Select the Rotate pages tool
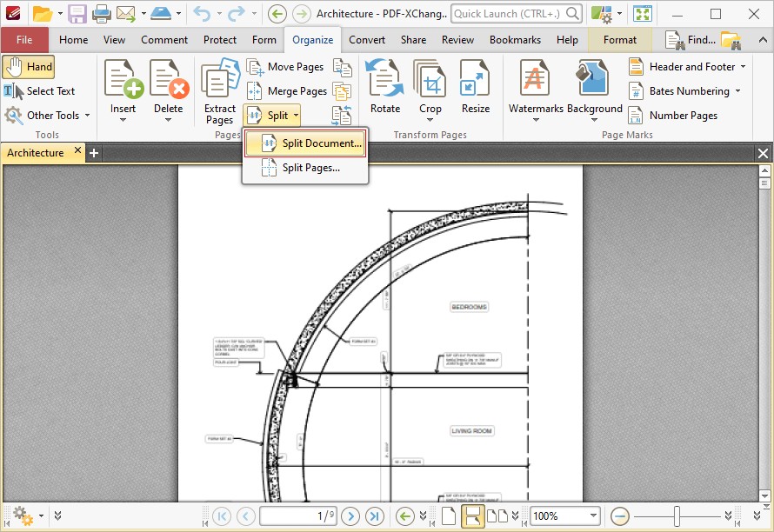This screenshot has height=532, width=774. click(x=385, y=87)
